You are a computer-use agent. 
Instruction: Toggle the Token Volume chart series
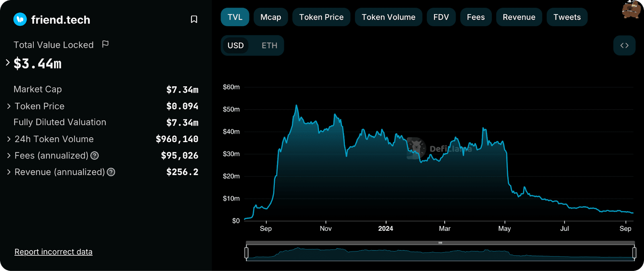click(388, 17)
